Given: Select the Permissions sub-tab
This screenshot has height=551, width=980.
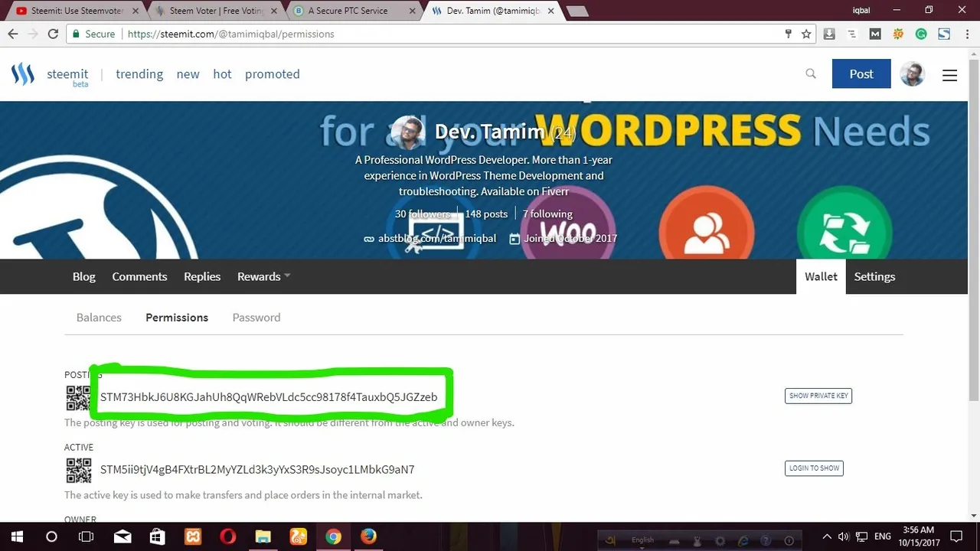Looking at the screenshot, I should coord(177,317).
